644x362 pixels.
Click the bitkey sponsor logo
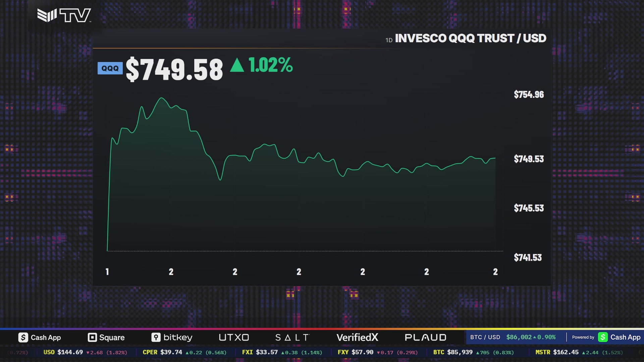coord(172,338)
